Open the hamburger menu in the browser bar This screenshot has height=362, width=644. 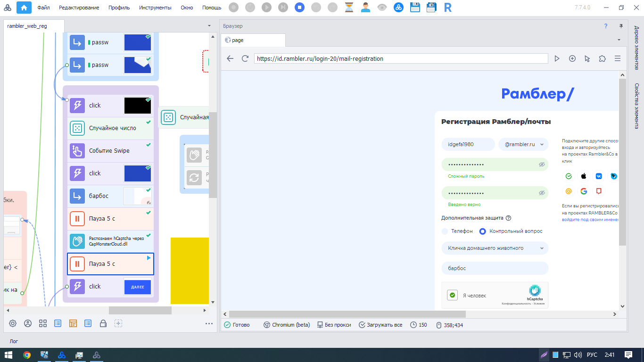(618, 58)
